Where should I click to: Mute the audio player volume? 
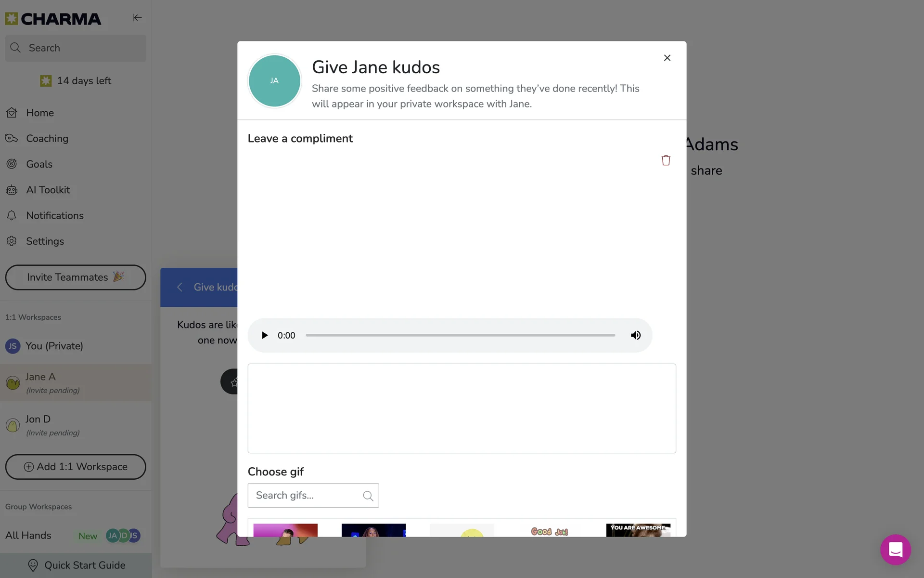(635, 335)
